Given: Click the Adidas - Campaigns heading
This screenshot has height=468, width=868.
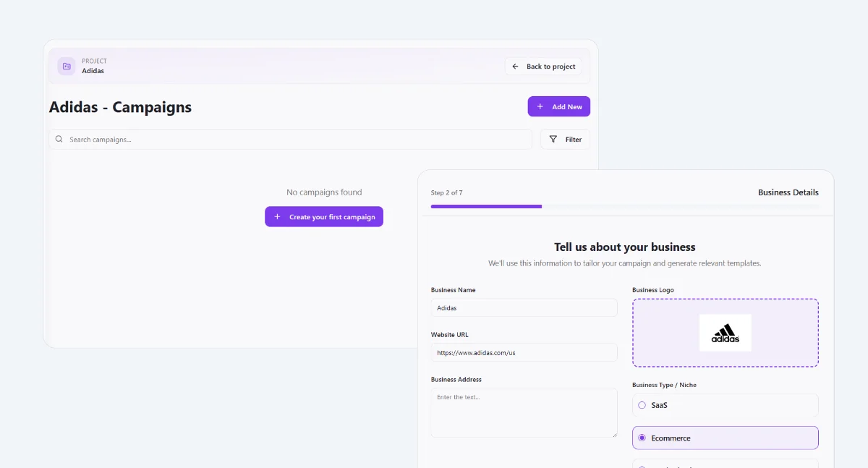Looking at the screenshot, I should click(120, 107).
